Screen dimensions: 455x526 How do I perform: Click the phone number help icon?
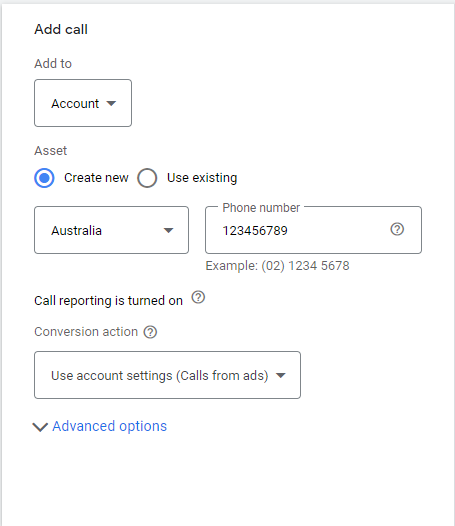[397, 229]
